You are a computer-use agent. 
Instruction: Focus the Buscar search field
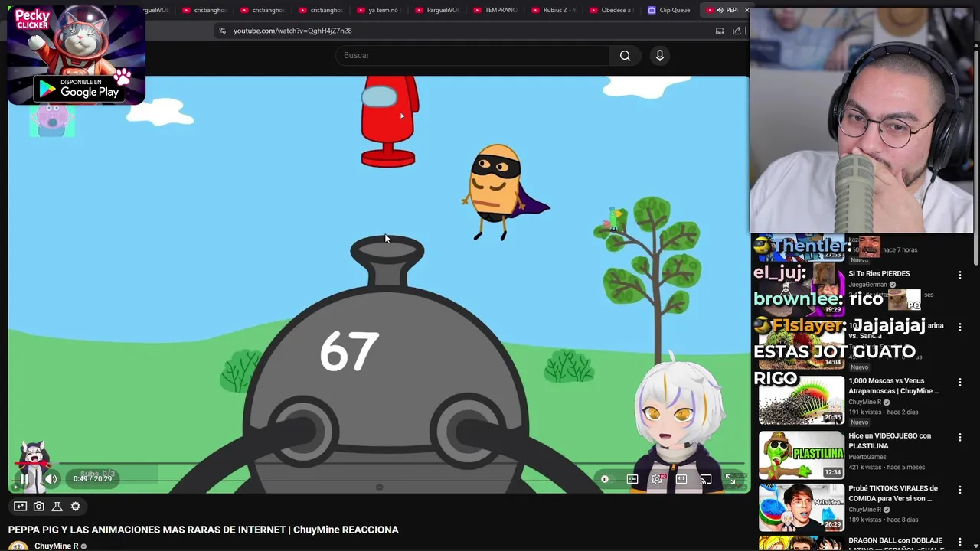(x=472, y=55)
